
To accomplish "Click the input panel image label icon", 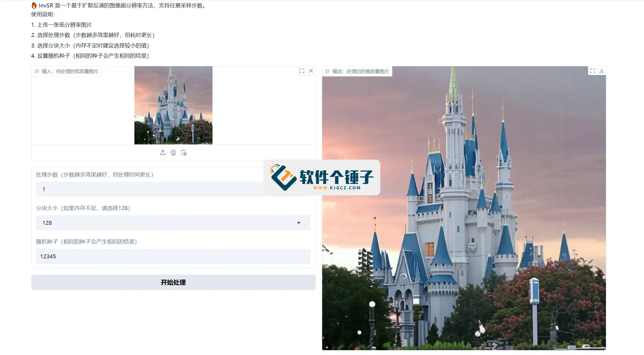I will (37, 71).
